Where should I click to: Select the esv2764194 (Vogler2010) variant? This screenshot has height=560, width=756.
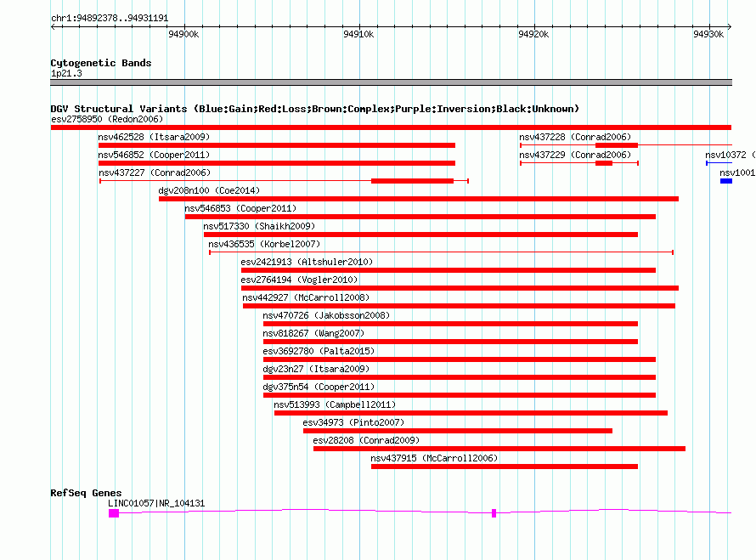pyautogui.click(x=460, y=288)
